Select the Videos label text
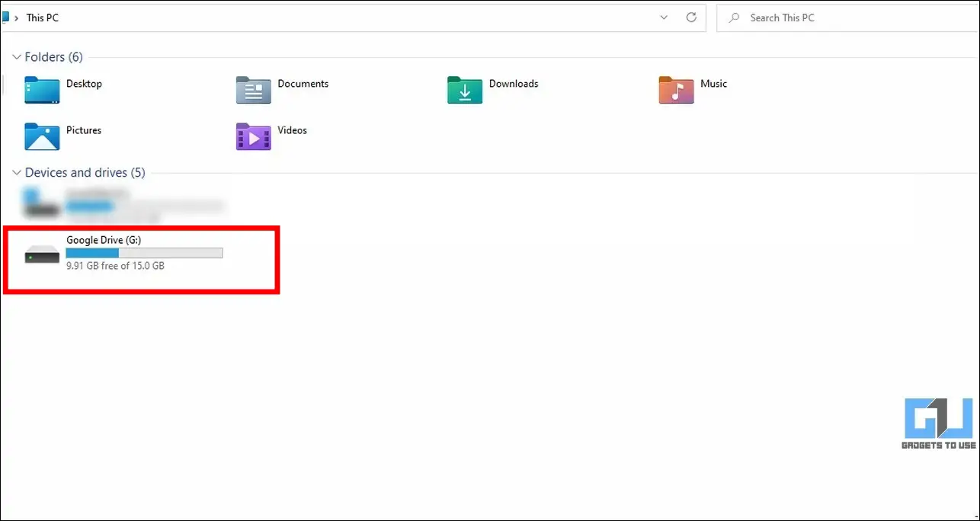The height and width of the screenshot is (521, 980). click(293, 130)
